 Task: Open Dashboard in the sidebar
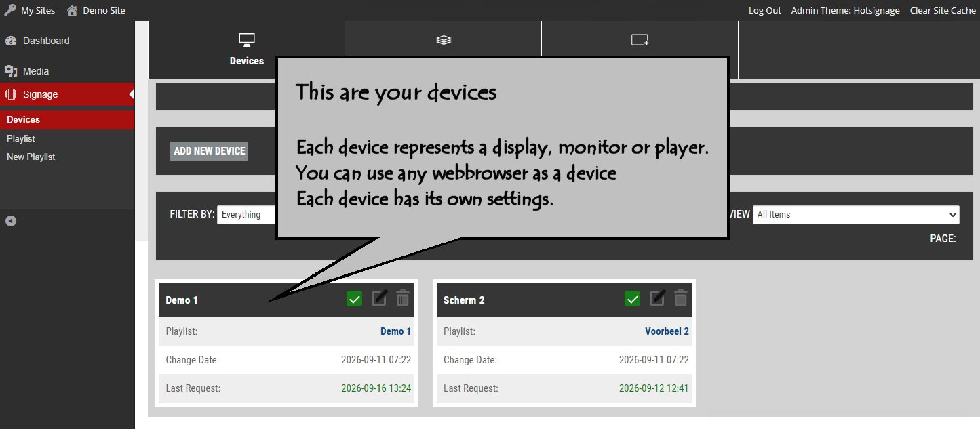click(46, 41)
